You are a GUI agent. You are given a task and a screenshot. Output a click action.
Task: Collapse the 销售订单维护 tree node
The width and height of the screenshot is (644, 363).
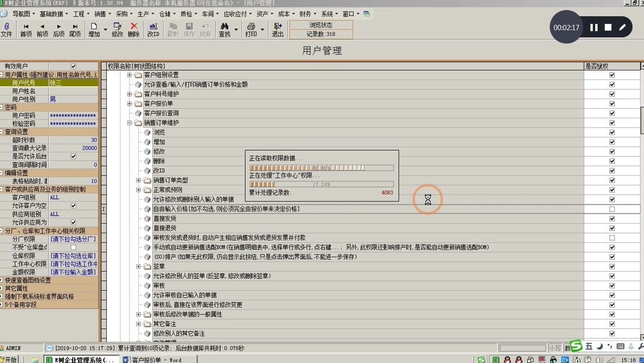tap(129, 122)
